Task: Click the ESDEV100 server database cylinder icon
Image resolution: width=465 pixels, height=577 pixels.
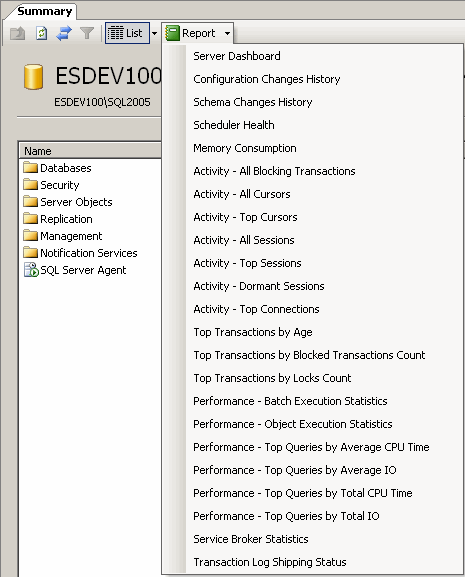Action: [x=33, y=77]
